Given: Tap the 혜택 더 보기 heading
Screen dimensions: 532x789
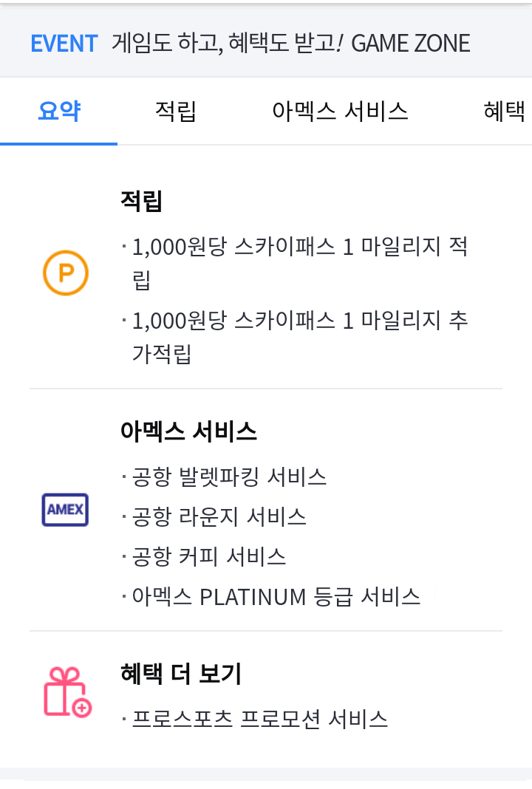Looking at the screenshot, I should [181, 673].
